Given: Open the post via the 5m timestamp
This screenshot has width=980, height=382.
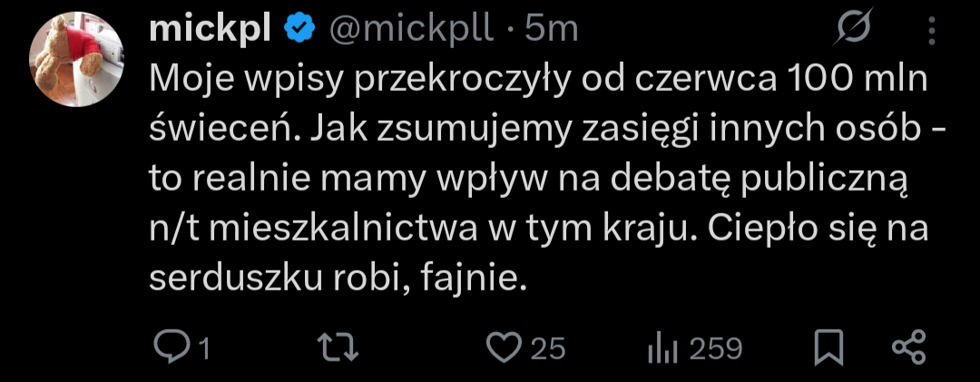Looking at the screenshot, I should click(x=552, y=30).
